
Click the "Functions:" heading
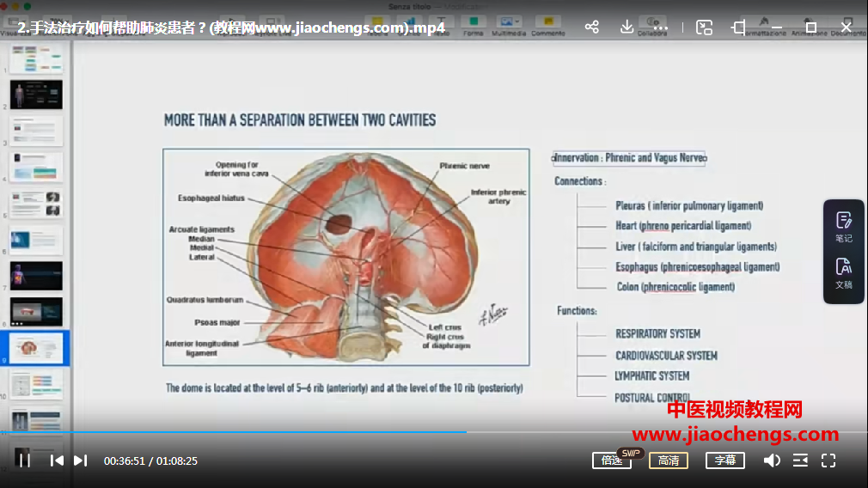pyautogui.click(x=577, y=311)
